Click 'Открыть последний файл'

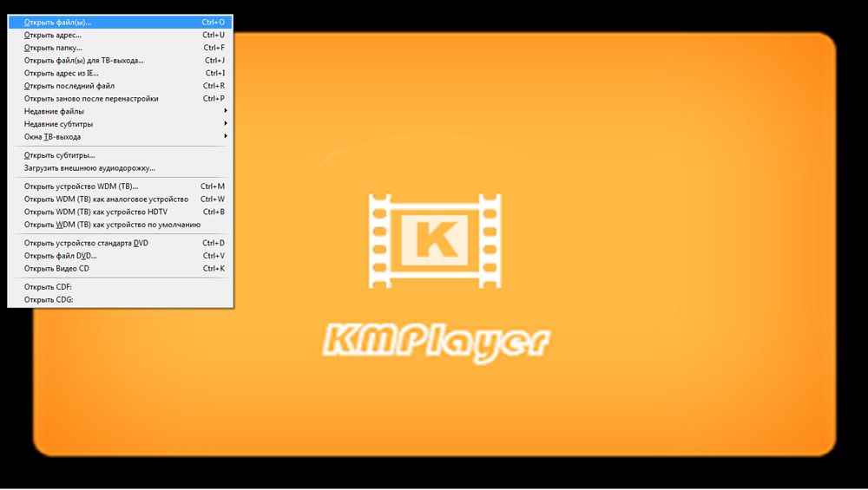[x=120, y=86]
